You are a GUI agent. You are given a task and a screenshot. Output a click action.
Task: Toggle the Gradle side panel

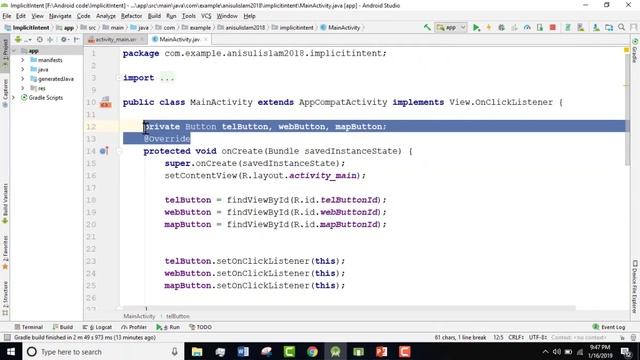pos(635,51)
